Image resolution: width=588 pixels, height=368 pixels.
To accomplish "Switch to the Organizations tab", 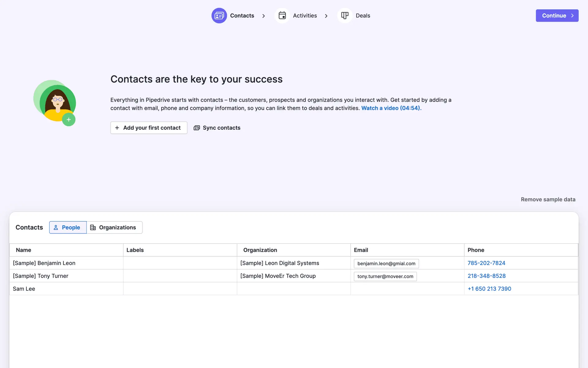I will (114, 228).
